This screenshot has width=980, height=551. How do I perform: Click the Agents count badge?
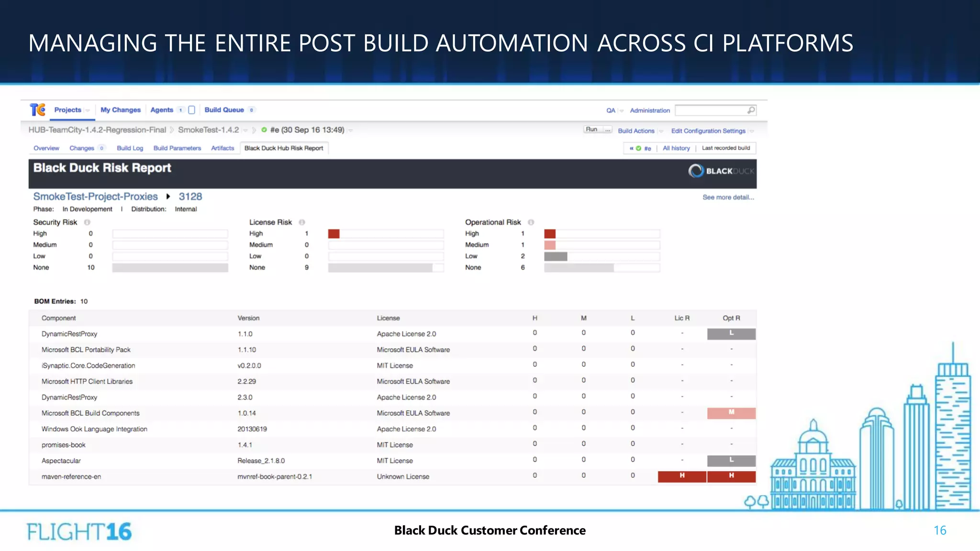[x=180, y=110]
